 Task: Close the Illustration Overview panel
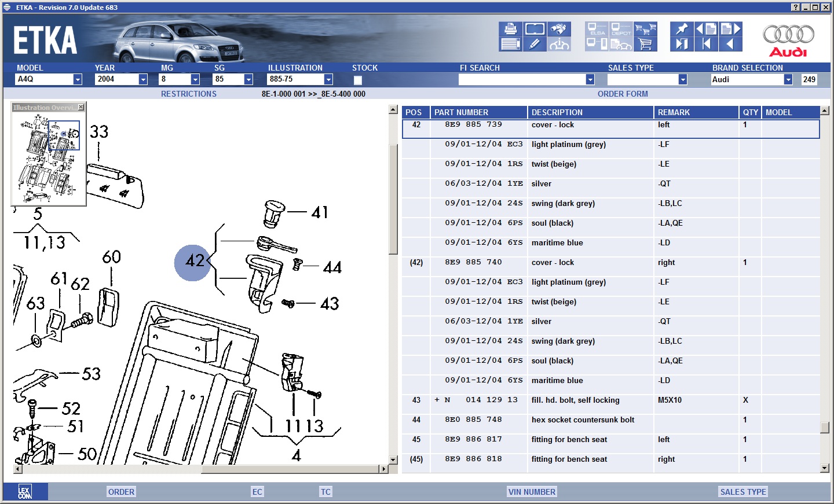coord(81,107)
